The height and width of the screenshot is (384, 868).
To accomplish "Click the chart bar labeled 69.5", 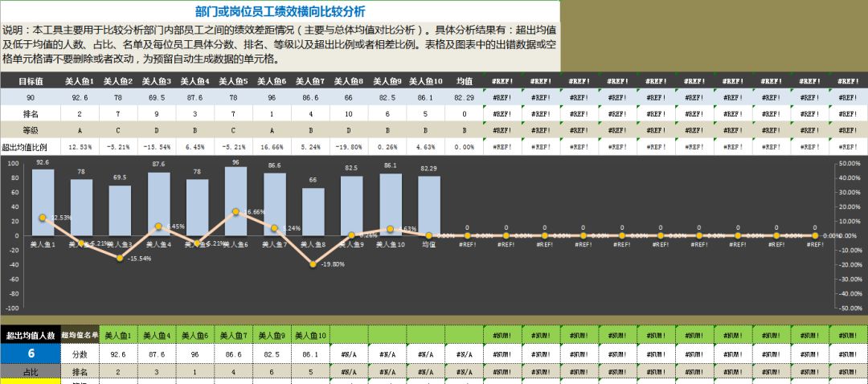I will (x=120, y=210).
